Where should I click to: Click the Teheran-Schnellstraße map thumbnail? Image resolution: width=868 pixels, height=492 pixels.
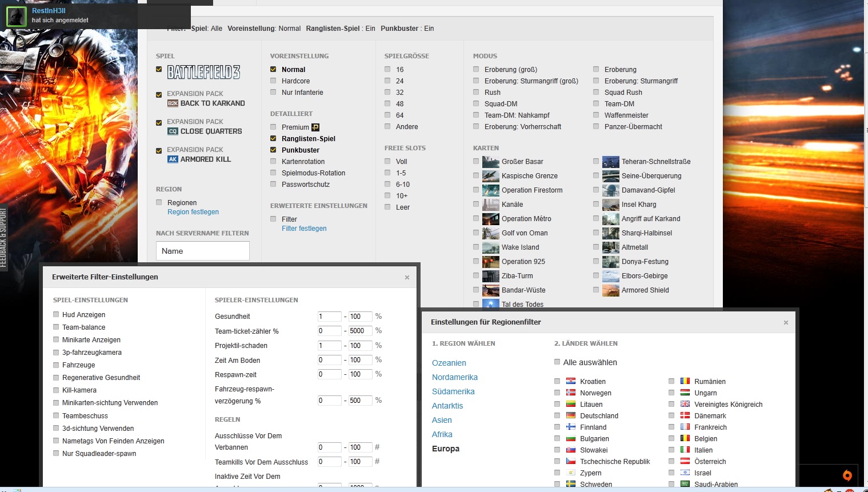pyautogui.click(x=611, y=162)
